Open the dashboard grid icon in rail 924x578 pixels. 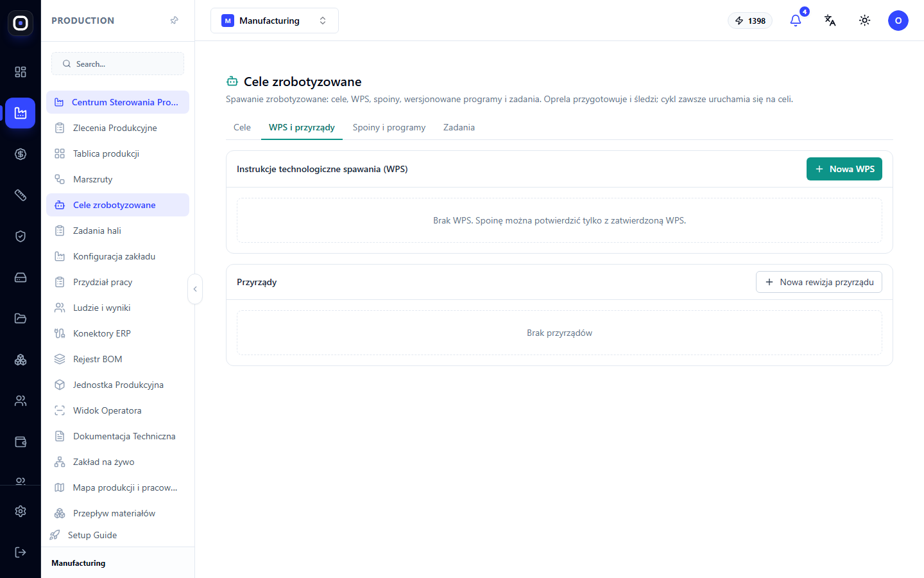(21, 72)
